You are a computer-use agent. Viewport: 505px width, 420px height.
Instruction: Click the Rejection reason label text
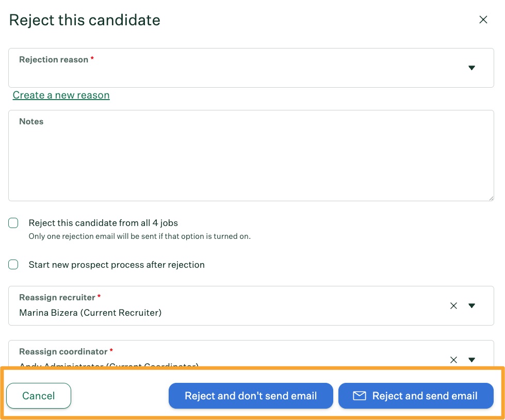coord(54,59)
